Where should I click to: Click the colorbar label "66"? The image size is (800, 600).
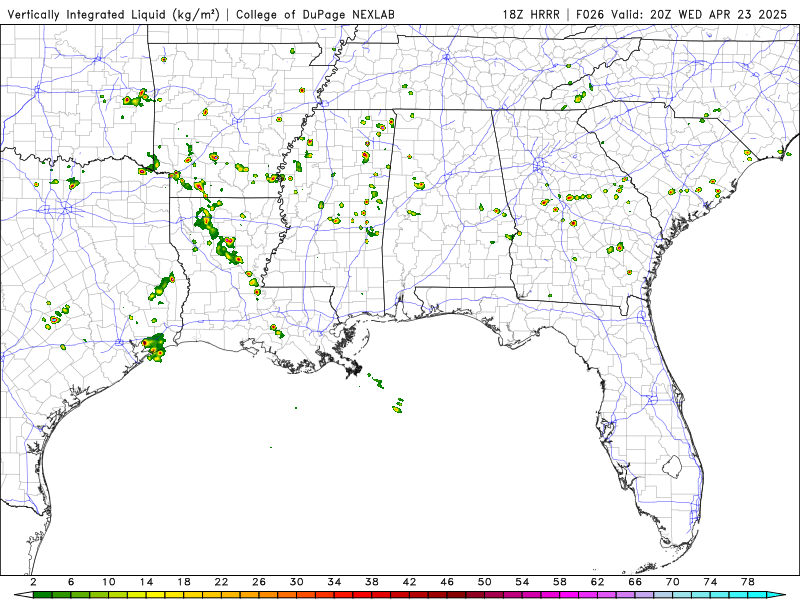[x=635, y=582]
